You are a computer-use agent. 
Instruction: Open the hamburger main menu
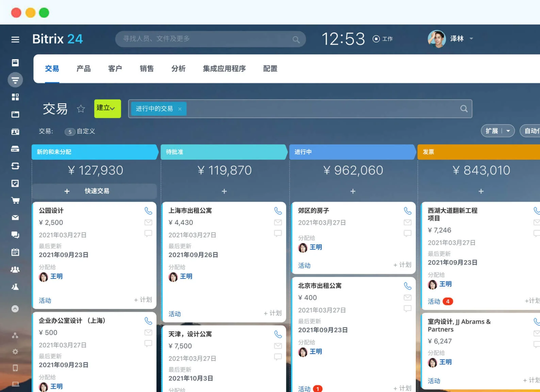pos(15,39)
